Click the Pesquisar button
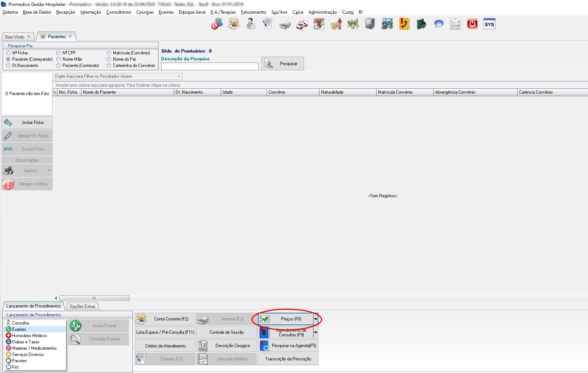 [x=283, y=64]
